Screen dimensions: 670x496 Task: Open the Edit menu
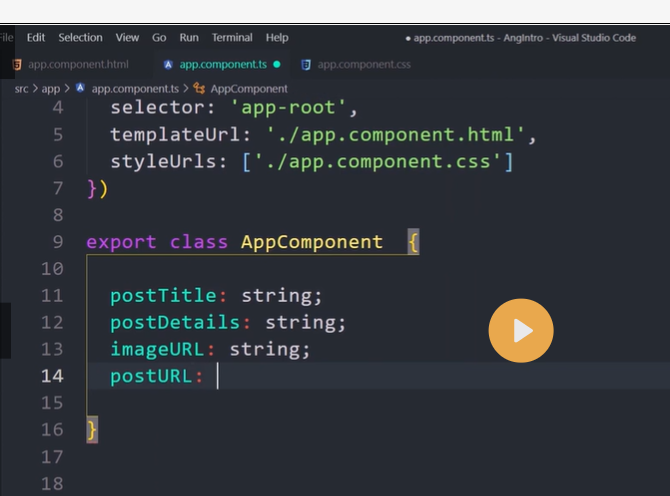pyautogui.click(x=36, y=37)
